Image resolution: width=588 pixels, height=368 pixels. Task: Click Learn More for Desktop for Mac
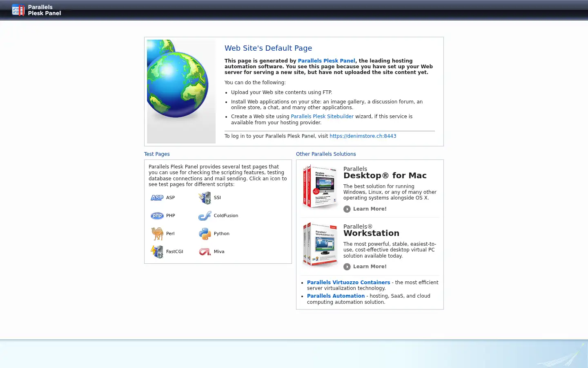370,209
